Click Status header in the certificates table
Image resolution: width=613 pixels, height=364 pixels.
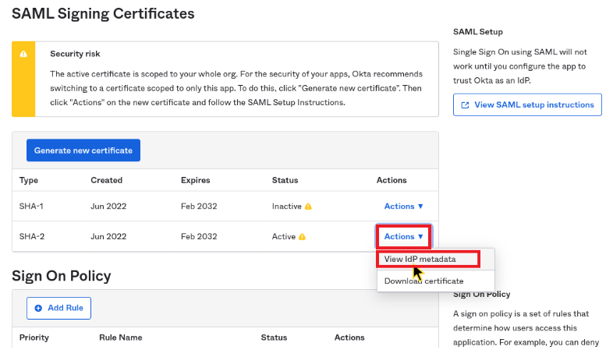tap(285, 180)
